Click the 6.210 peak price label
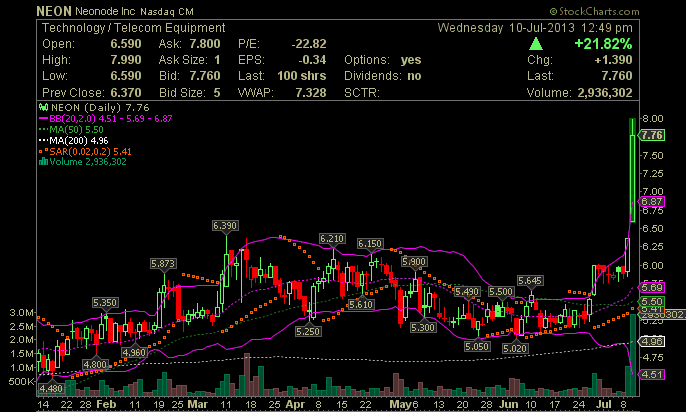686x412 pixels. coord(332,239)
